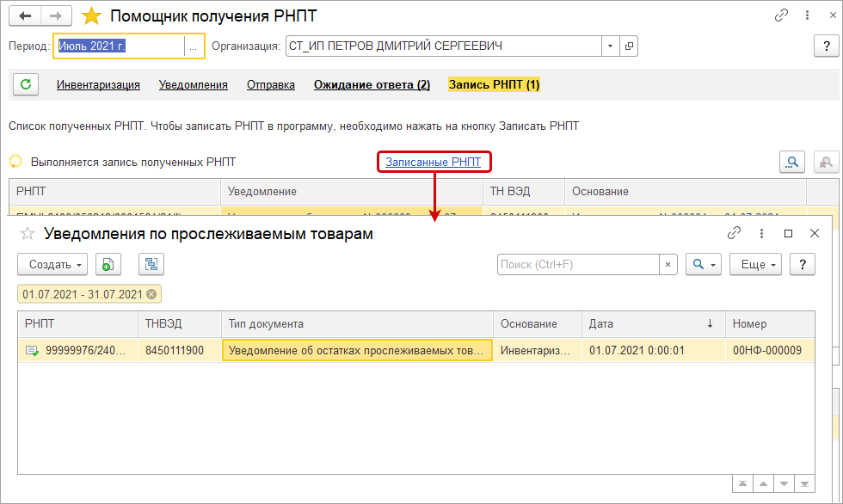Viewport: 843px width, 504px height.
Task: Create by copying green plus document icon
Action: (x=108, y=264)
